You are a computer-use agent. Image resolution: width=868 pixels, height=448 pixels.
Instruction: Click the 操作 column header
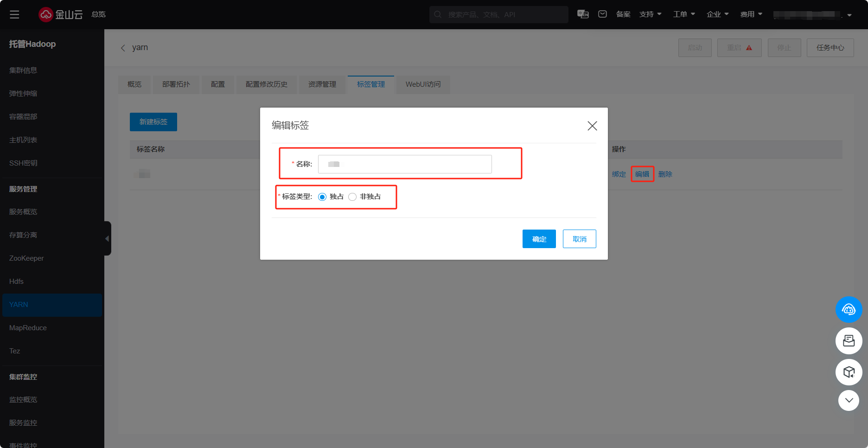[x=619, y=149]
